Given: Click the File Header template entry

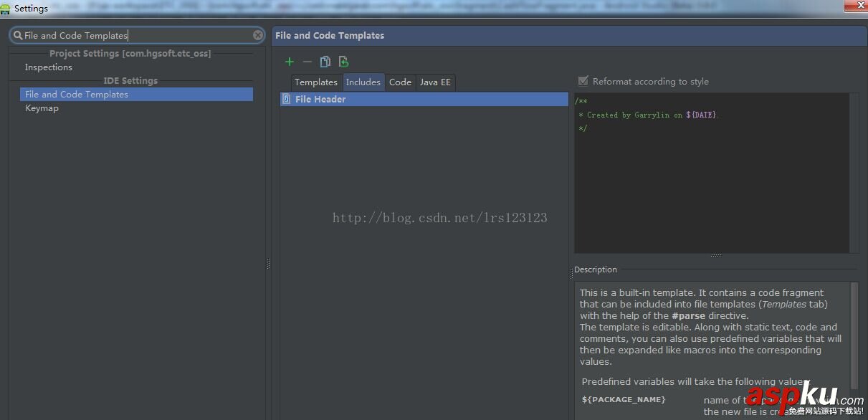Looking at the screenshot, I should 320,99.
